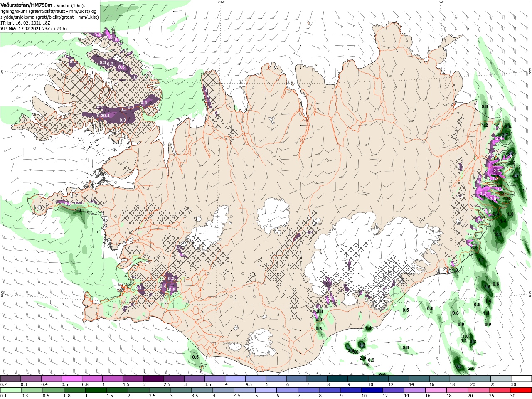The image size is (532, 399).
Task: Click the '15W' longitude label at top
Action: [440, 2]
